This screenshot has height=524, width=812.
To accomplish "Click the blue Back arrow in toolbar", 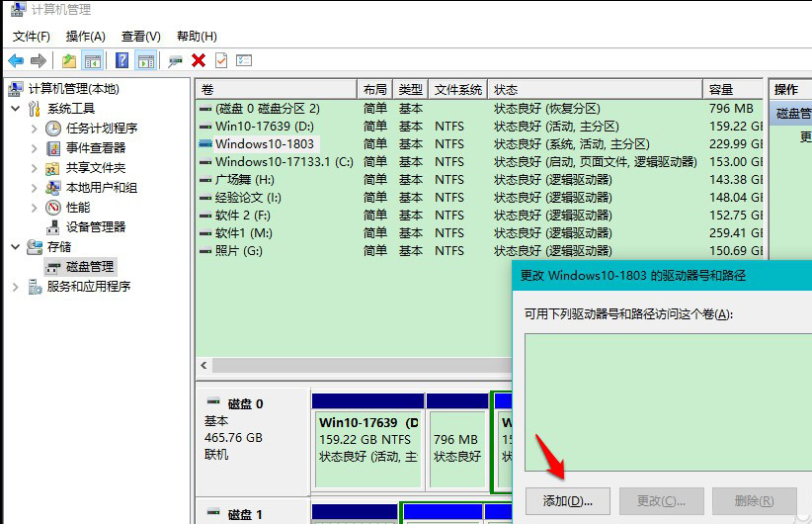I will coord(16,60).
